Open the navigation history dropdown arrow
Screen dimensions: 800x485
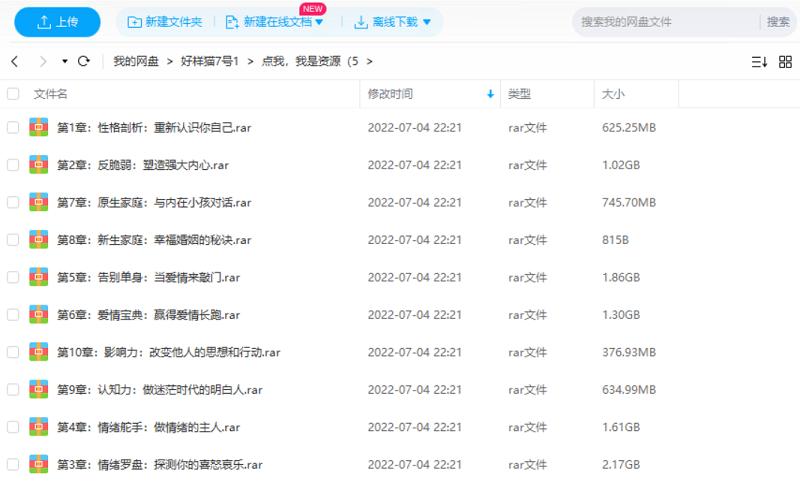pos(65,61)
